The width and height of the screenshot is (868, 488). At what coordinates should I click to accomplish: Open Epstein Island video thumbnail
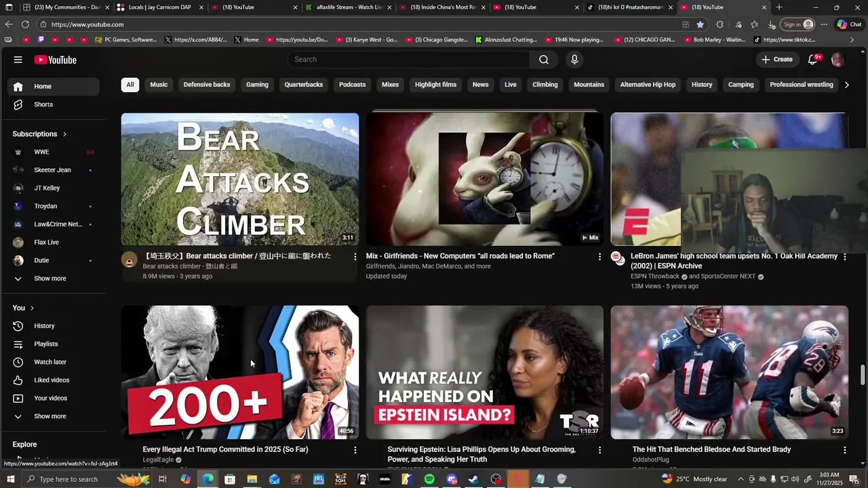pos(484,372)
